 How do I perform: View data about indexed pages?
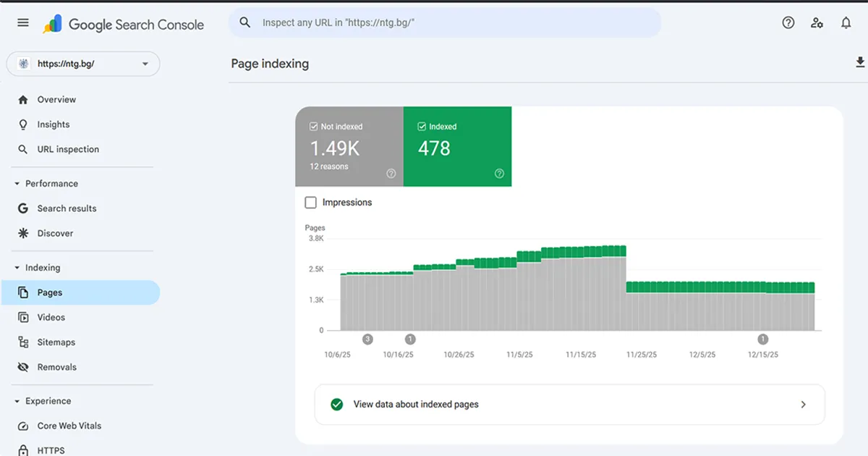pos(569,404)
